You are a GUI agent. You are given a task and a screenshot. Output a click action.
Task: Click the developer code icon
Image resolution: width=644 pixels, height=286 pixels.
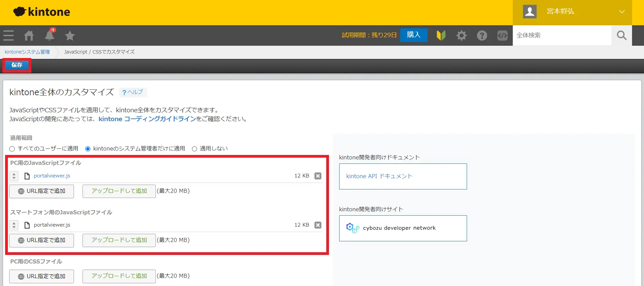tap(503, 35)
